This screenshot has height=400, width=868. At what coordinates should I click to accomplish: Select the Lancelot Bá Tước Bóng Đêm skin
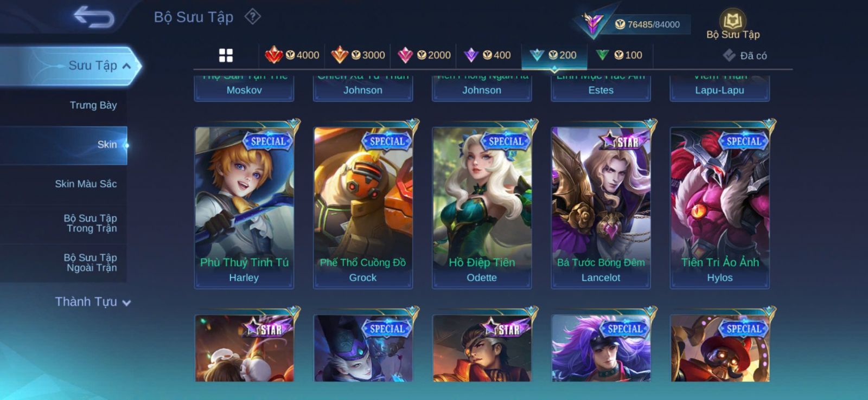[x=601, y=208]
